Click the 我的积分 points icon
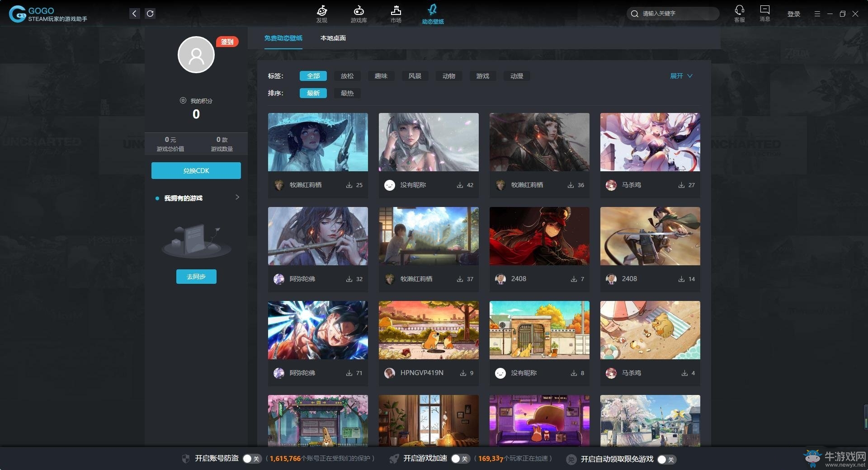This screenshot has width=868, height=470. (183, 100)
